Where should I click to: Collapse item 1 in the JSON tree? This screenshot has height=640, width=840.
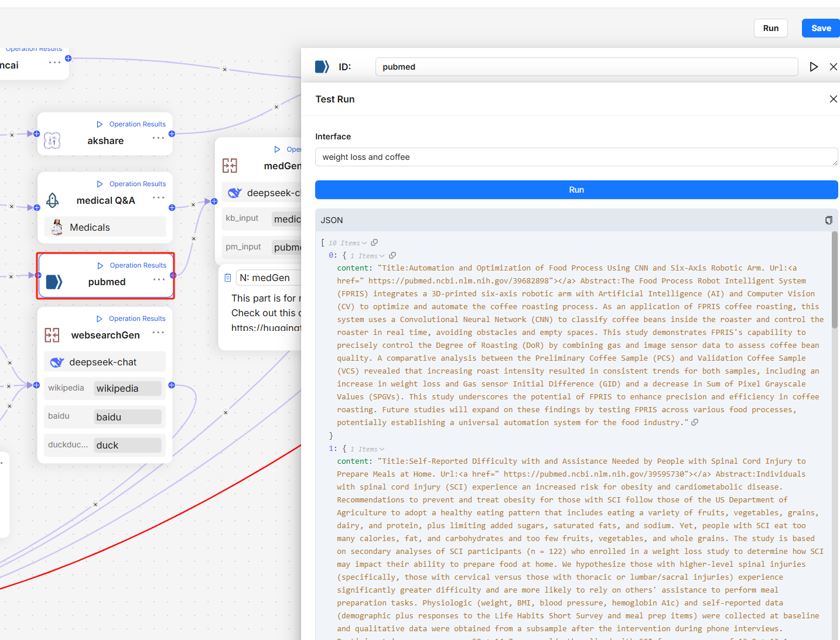click(382, 449)
